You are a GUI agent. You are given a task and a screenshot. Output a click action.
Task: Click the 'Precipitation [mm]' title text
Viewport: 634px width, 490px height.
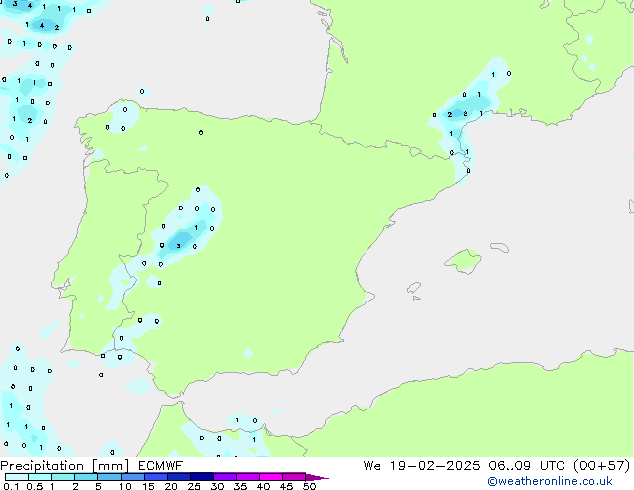click(64, 466)
